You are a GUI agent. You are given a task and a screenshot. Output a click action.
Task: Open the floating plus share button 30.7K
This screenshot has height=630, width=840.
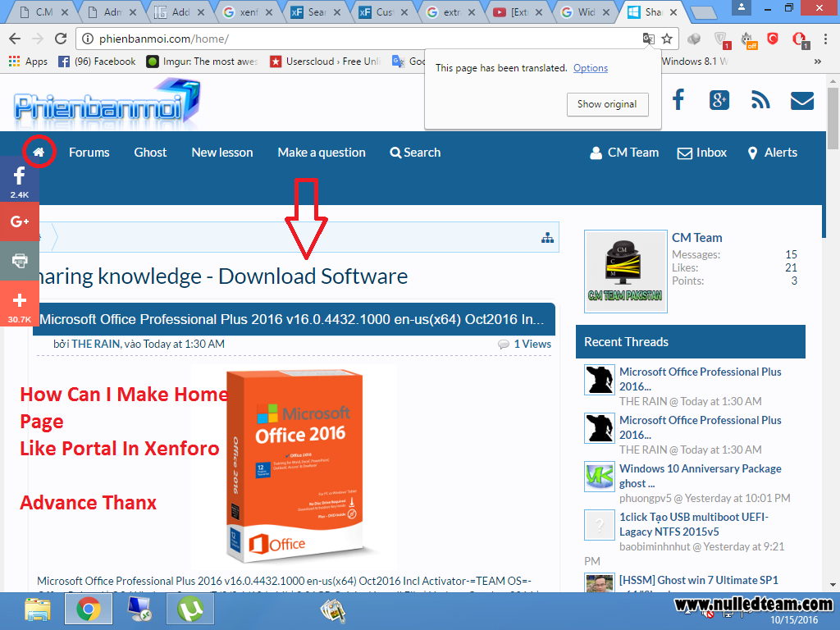20,304
